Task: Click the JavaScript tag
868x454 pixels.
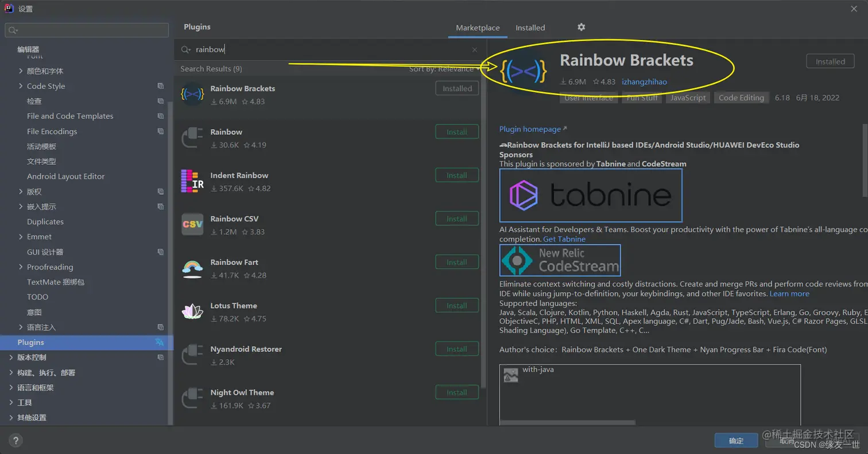Action: [x=688, y=98]
